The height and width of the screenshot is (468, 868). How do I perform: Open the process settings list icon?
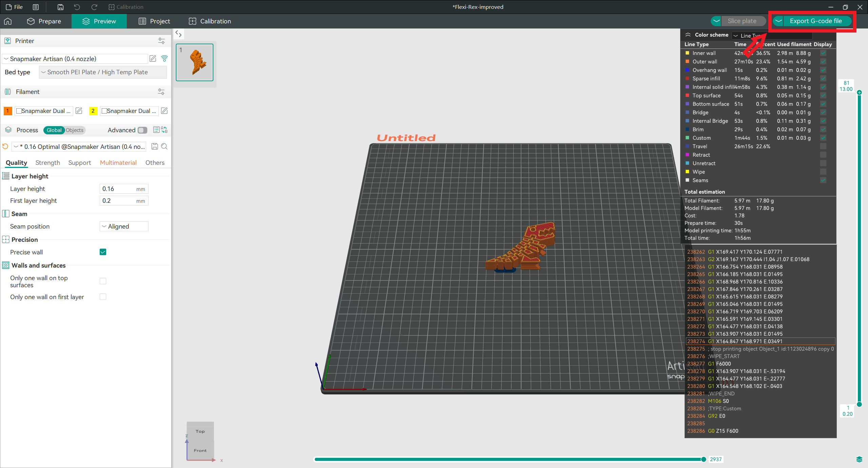156,130
